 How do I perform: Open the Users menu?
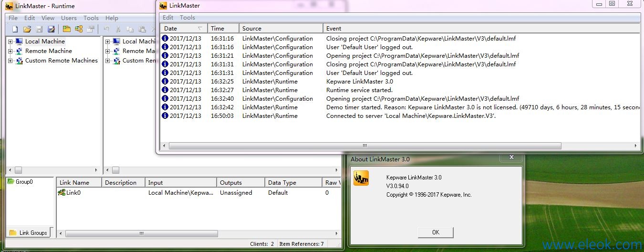pos(69,18)
